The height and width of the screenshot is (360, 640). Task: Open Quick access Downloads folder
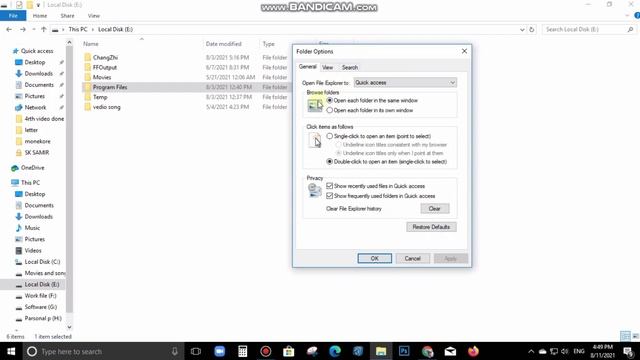coord(38,73)
